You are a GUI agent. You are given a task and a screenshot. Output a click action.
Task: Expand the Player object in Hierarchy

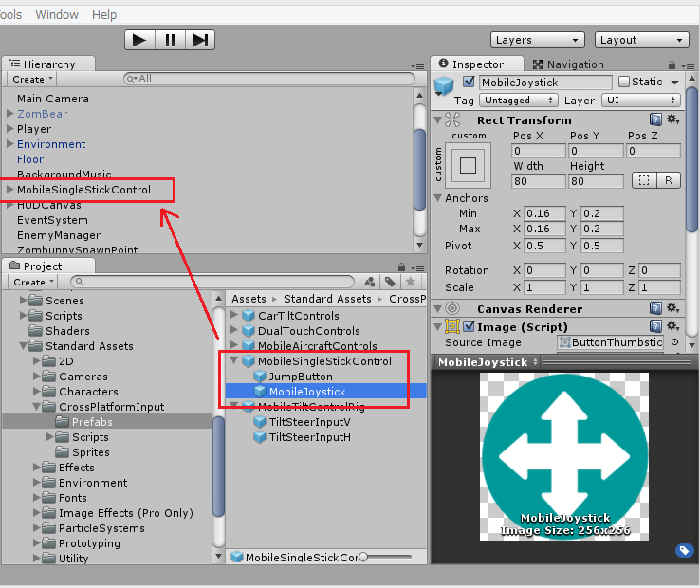[10, 129]
